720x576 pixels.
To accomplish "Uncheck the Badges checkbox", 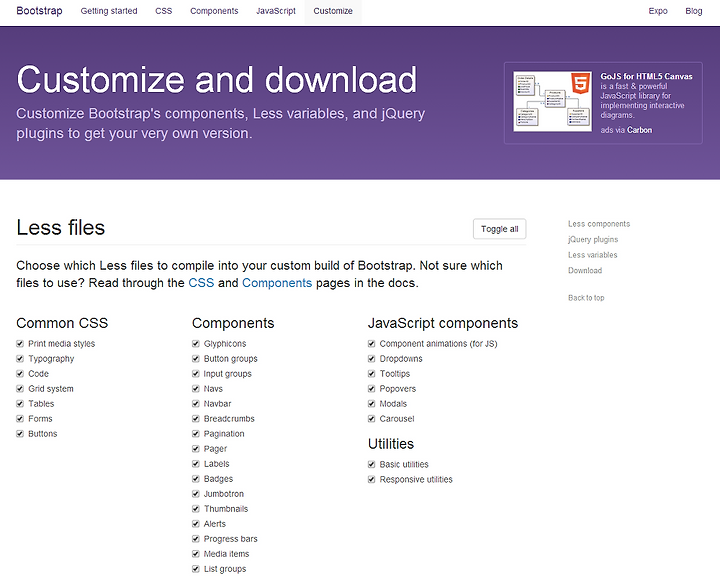I will [196, 479].
